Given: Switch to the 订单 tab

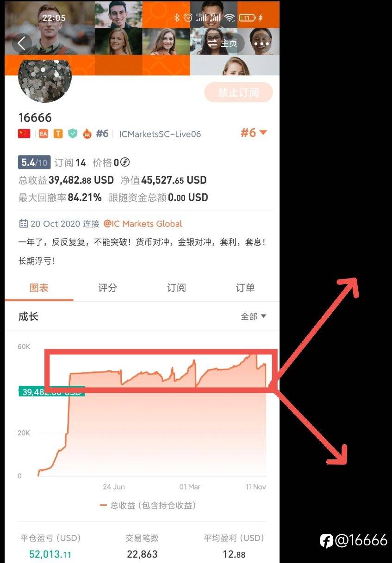Looking at the screenshot, I should [245, 288].
